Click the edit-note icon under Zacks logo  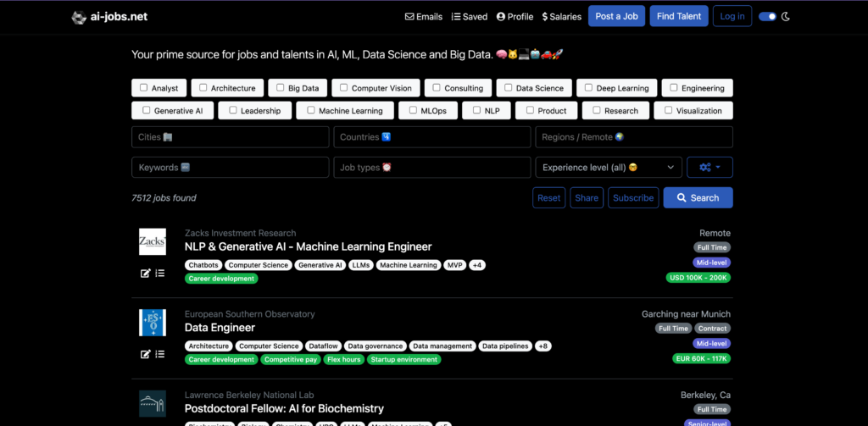tap(146, 273)
